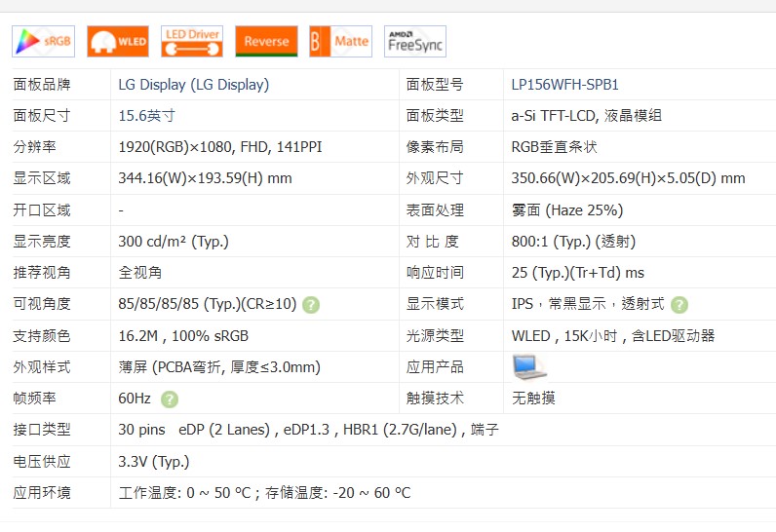Image resolution: width=776 pixels, height=532 pixels.
Task: Select display mode text IPS，常黑显示
Action: coord(559,304)
